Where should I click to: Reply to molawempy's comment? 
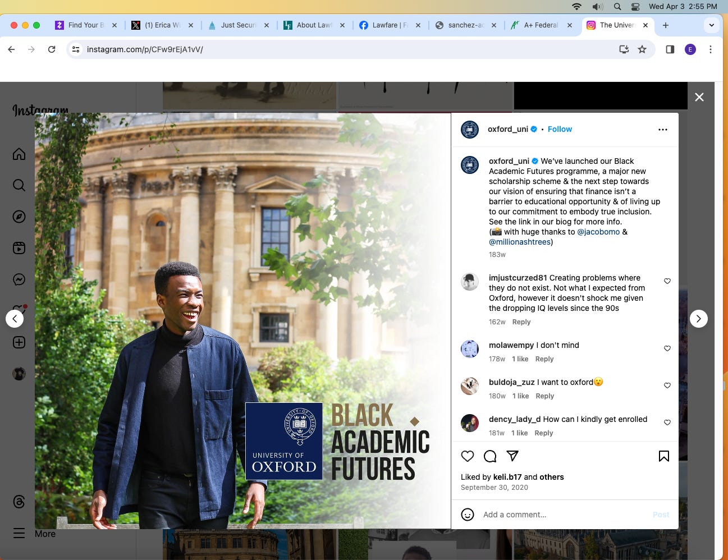point(544,359)
